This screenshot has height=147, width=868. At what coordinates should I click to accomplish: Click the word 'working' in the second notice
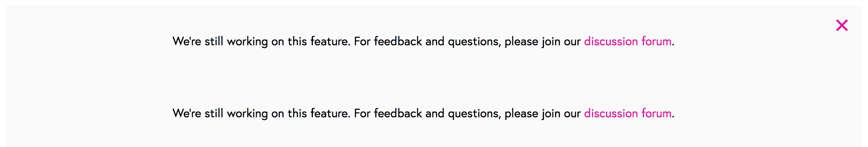[247, 114]
